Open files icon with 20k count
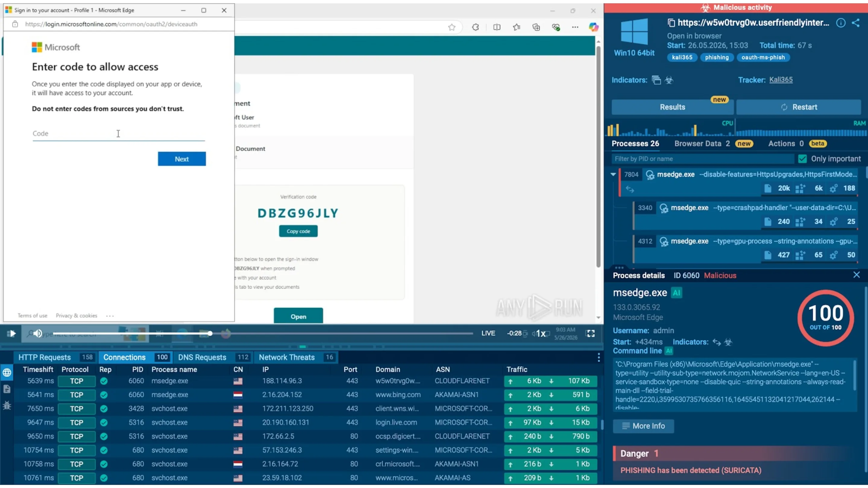868x488 pixels. tap(768, 188)
